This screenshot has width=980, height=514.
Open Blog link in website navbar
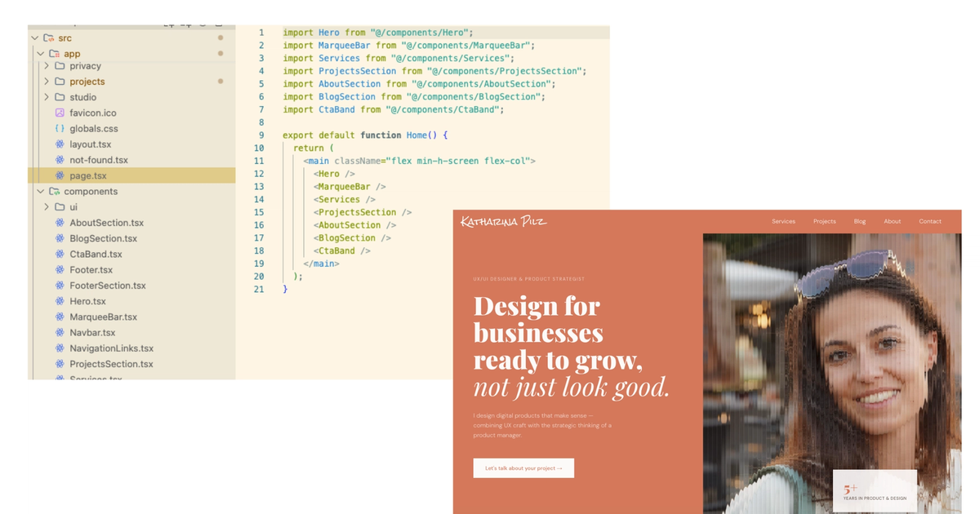click(860, 221)
